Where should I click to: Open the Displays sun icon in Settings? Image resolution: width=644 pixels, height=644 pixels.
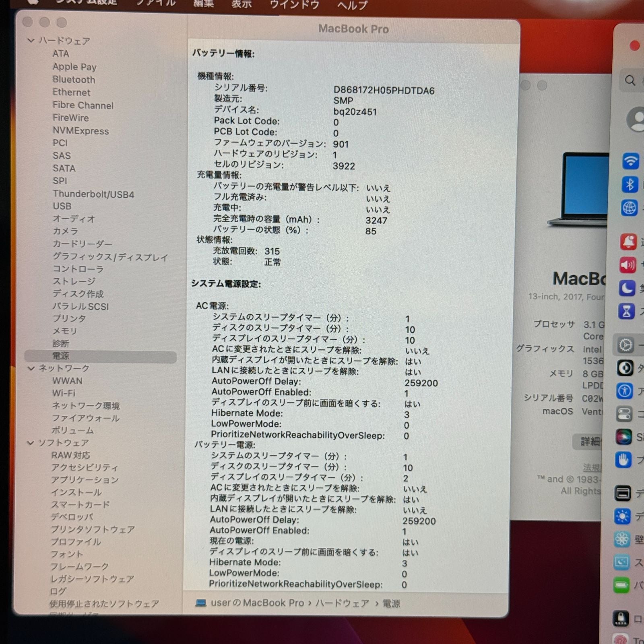coord(622,516)
